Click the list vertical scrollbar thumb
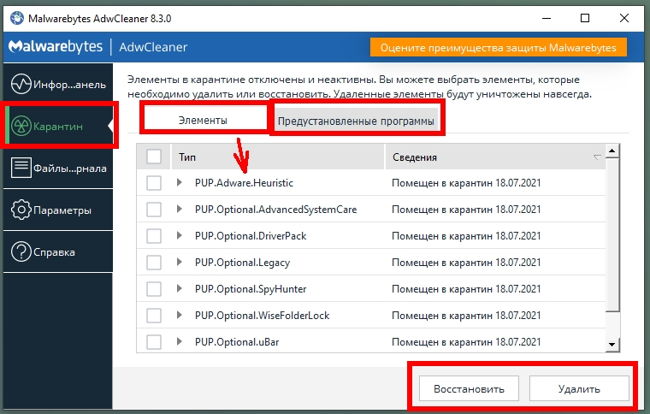The width and height of the screenshot is (650, 414). tap(612, 235)
